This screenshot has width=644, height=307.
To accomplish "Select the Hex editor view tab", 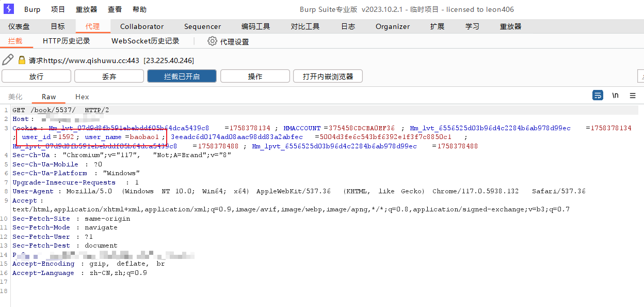I will coord(82,97).
